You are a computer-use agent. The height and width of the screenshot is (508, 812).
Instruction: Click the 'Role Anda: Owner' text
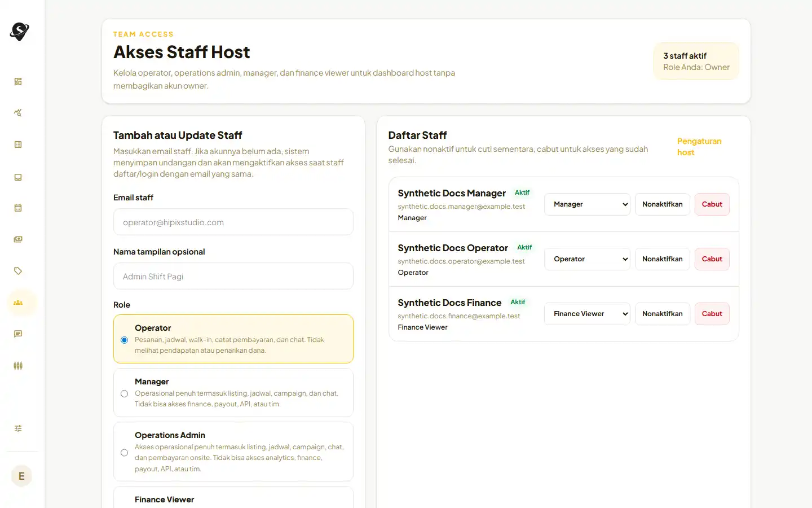[x=696, y=67]
